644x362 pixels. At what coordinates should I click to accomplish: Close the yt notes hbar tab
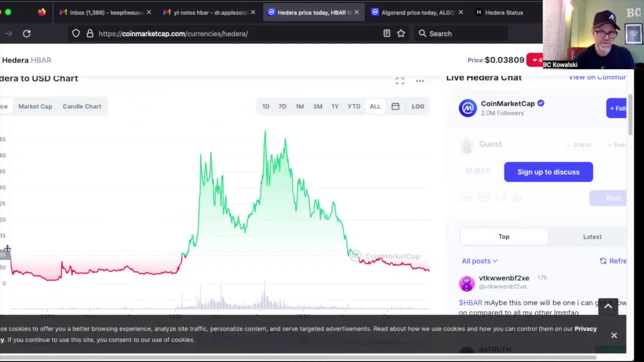point(253,12)
